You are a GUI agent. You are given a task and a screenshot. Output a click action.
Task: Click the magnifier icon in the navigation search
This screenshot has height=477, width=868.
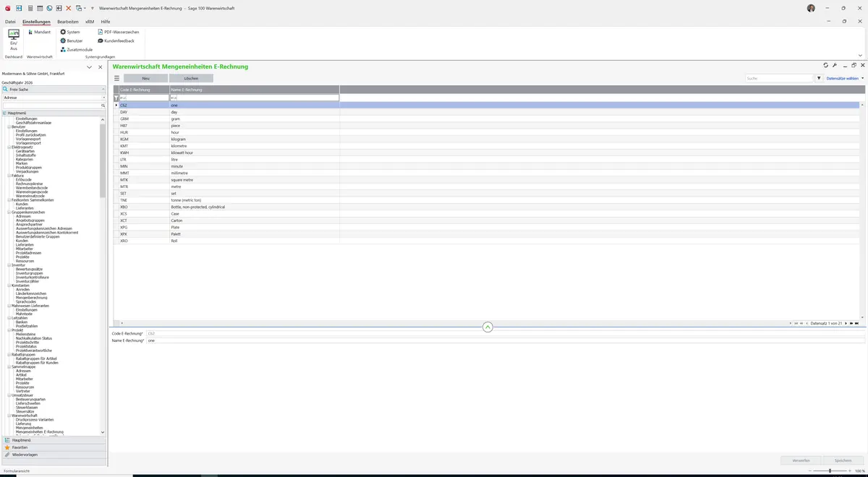click(x=103, y=106)
